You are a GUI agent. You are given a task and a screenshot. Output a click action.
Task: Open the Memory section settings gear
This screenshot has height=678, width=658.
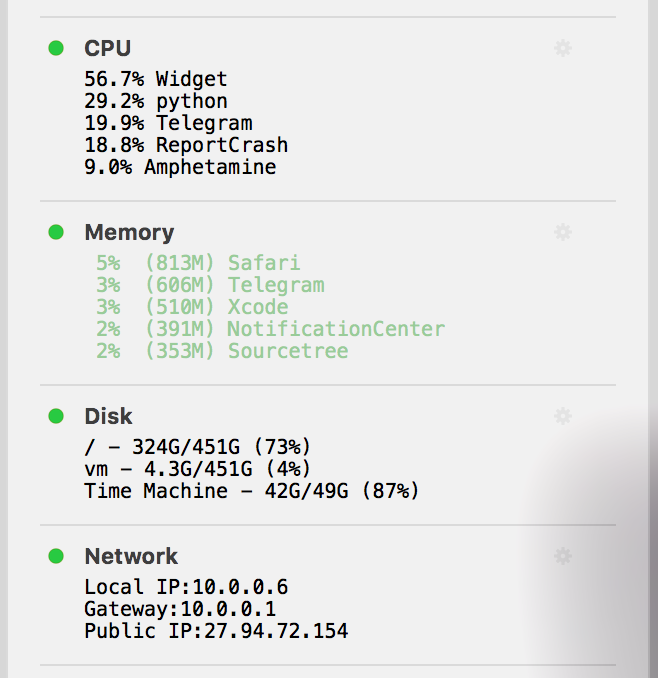coord(563,232)
